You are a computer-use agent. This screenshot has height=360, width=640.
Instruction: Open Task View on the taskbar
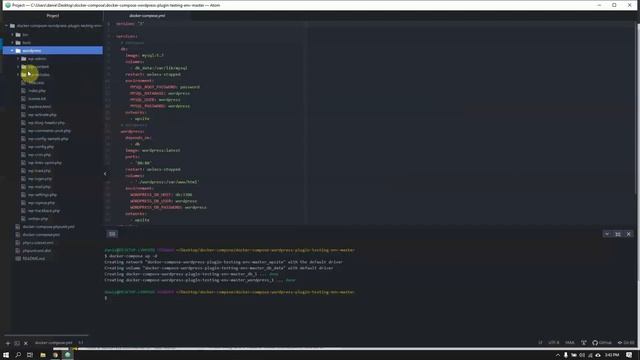(30, 356)
